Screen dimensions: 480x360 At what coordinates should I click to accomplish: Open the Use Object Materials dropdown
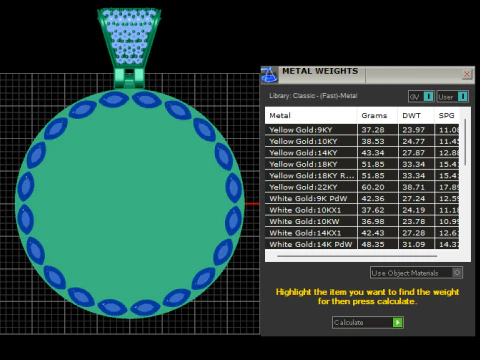point(416,273)
